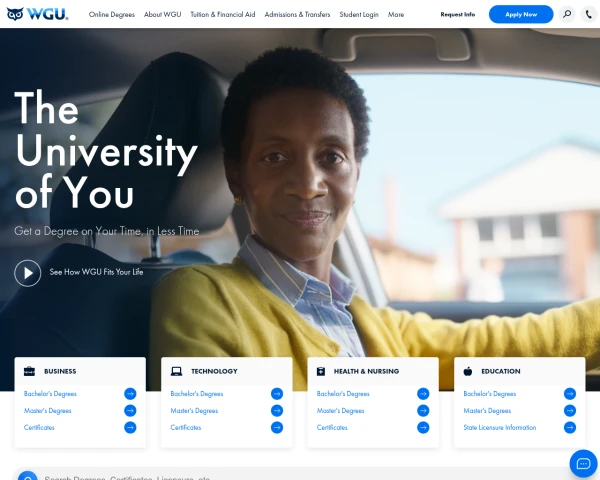Click Get a Degree on Your Time tagline
This screenshot has height=480, width=600.
point(107,231)
